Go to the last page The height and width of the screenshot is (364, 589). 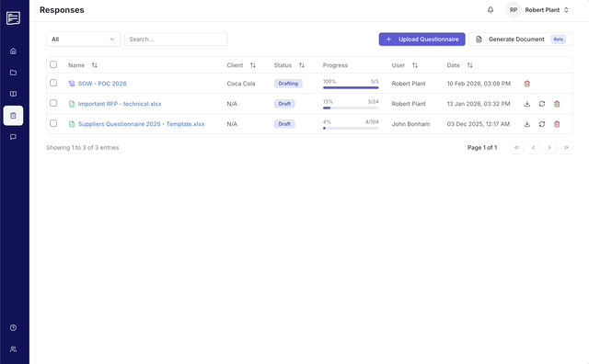[x=566, y=147]
